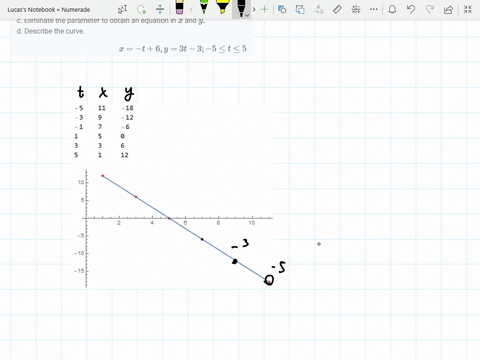
Task: Click the 'd. Describe the curve.' text
Action: tap(51, 31)
